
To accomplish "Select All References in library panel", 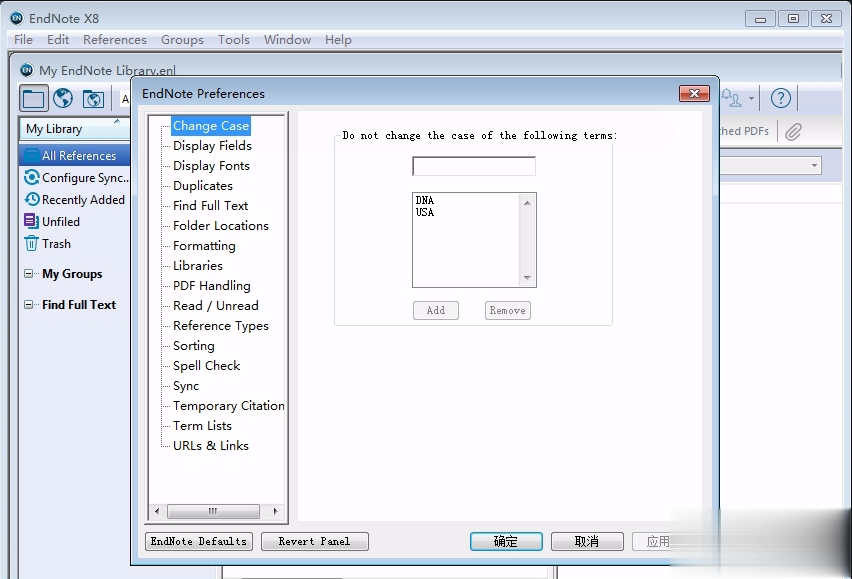I will click(74, 155).
